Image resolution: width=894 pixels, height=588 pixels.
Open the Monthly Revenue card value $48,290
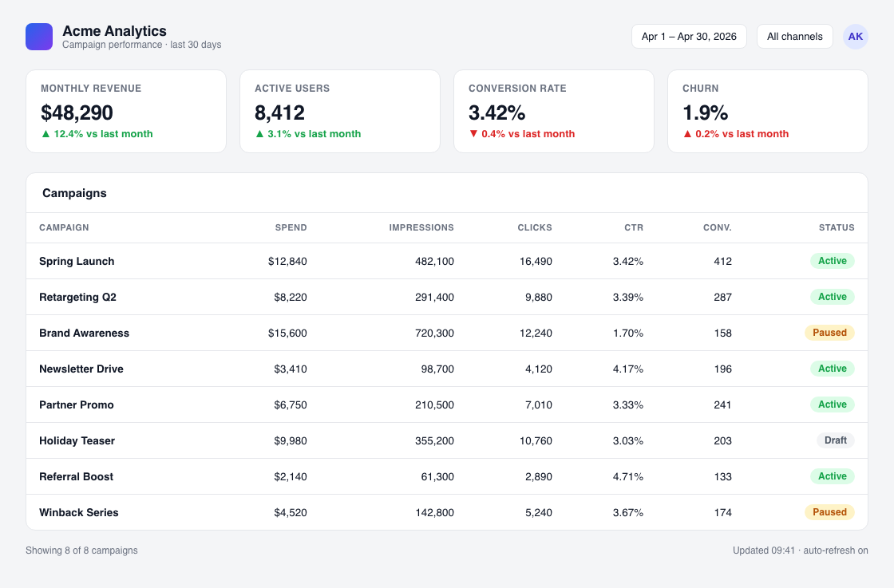(77, 112)
